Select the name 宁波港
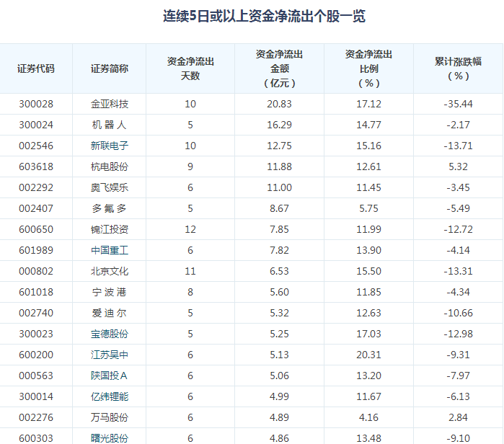Viewport: 504px width, 444px height. (x=110, y=292)
